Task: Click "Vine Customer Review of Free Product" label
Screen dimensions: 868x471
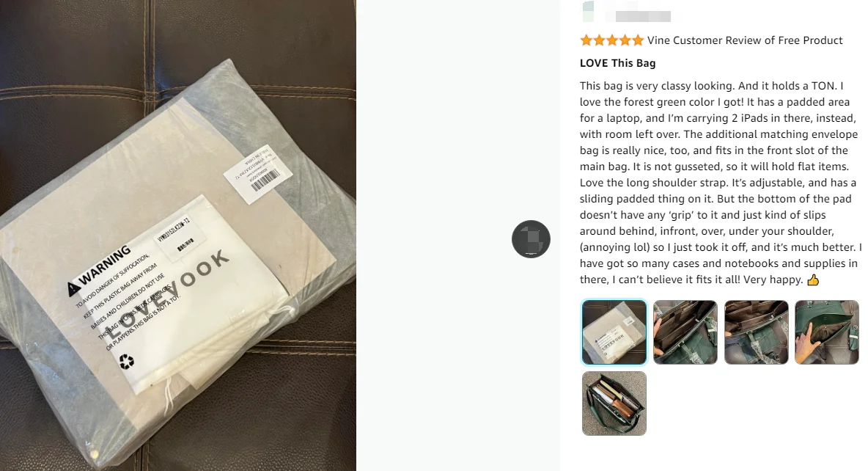Action: click(745, 40)
